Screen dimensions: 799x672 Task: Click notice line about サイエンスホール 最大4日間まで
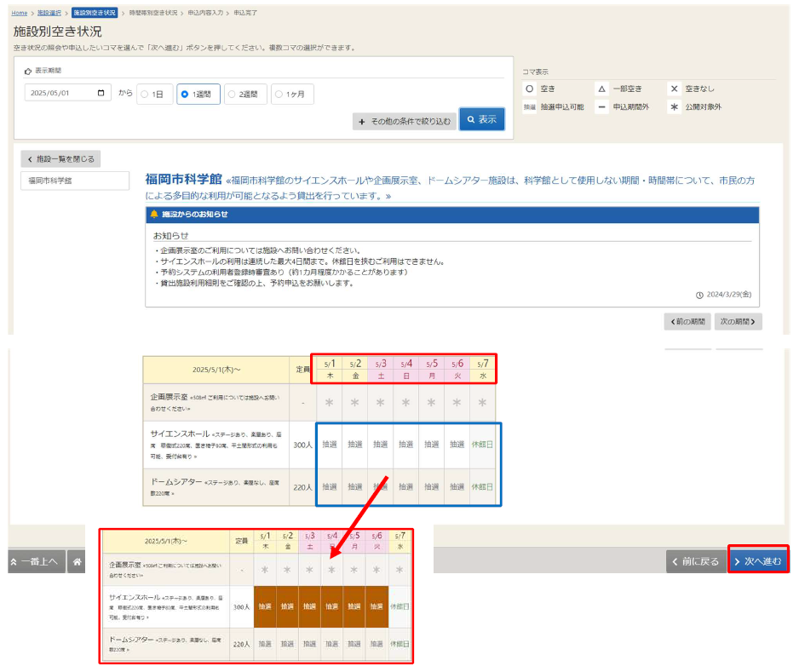300,261
